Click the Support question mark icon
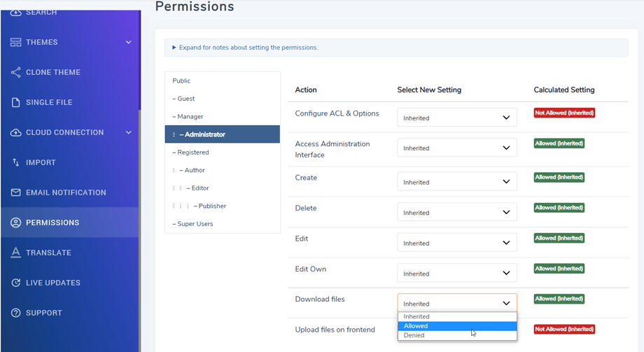 (x=15, y=313)
